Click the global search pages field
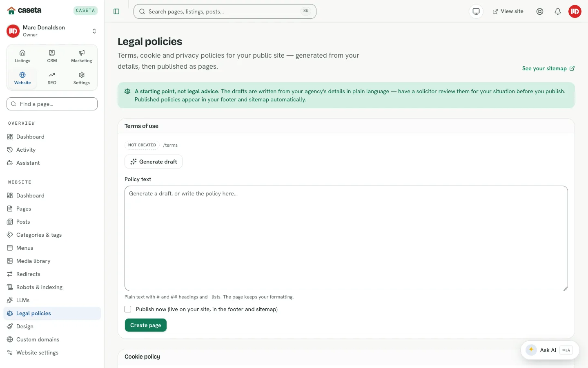Screen dimensions: 588x368 tap(225, 11)
